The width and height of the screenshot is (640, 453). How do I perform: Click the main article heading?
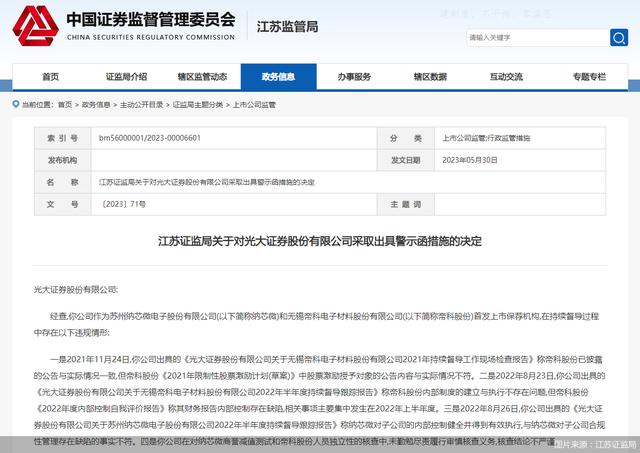click(320, 241)
